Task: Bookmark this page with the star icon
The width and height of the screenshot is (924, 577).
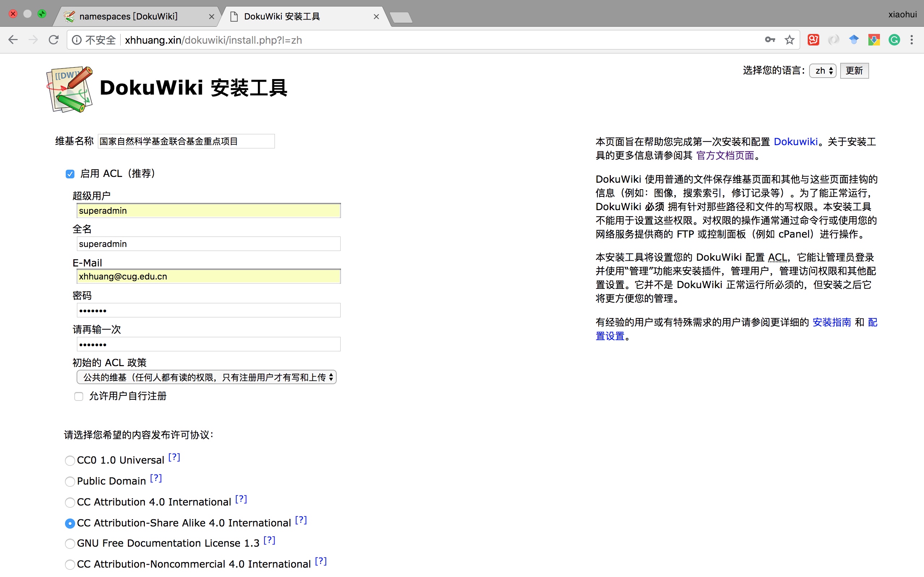Action: 789,40
